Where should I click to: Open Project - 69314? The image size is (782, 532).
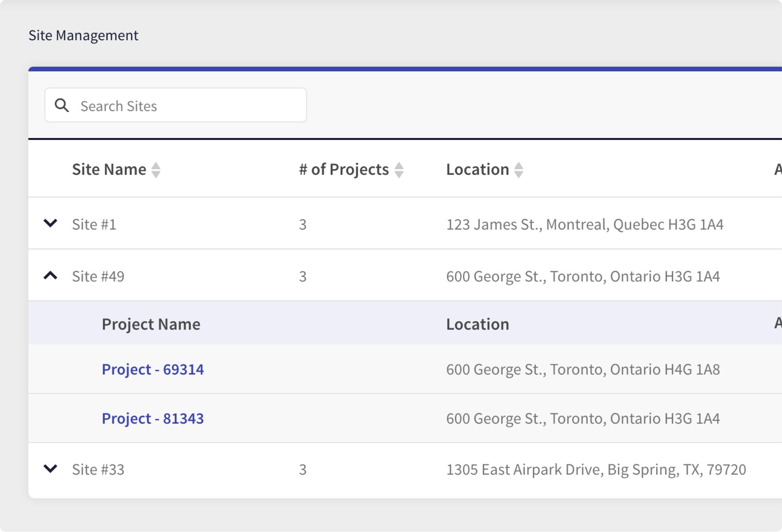pos(153,369)
